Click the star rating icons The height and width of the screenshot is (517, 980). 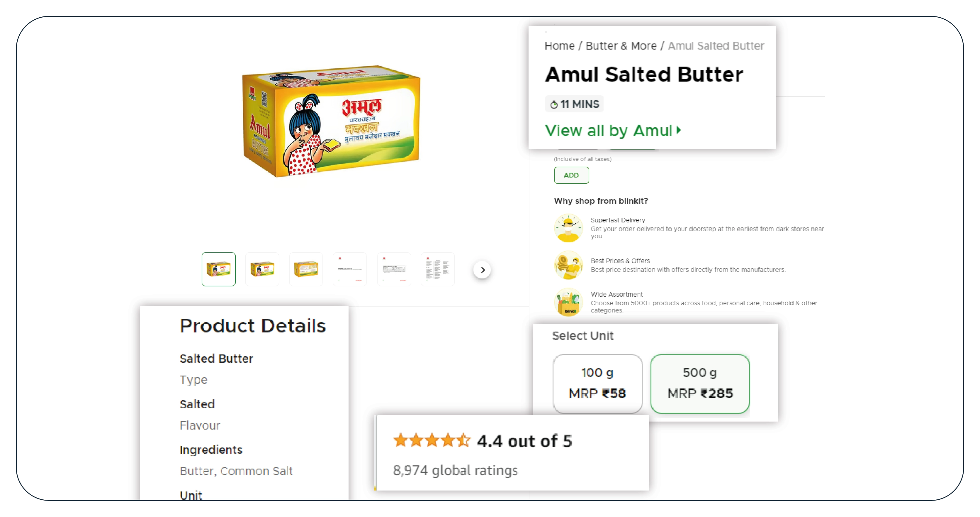[x=432, y=440]
